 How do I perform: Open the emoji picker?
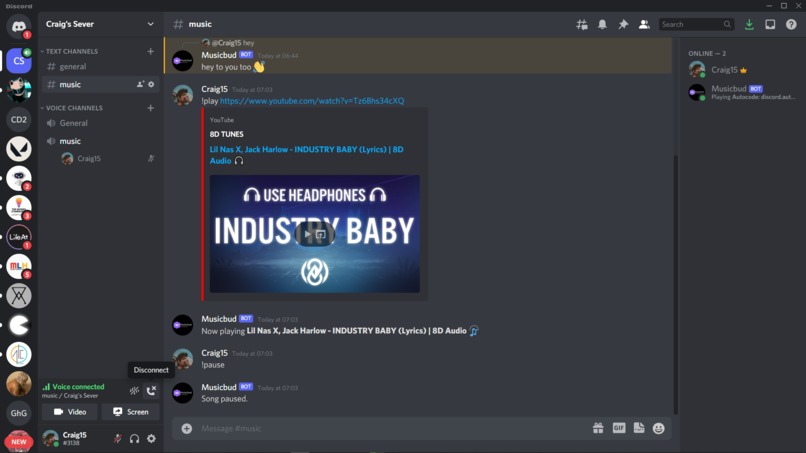point(658,428)
